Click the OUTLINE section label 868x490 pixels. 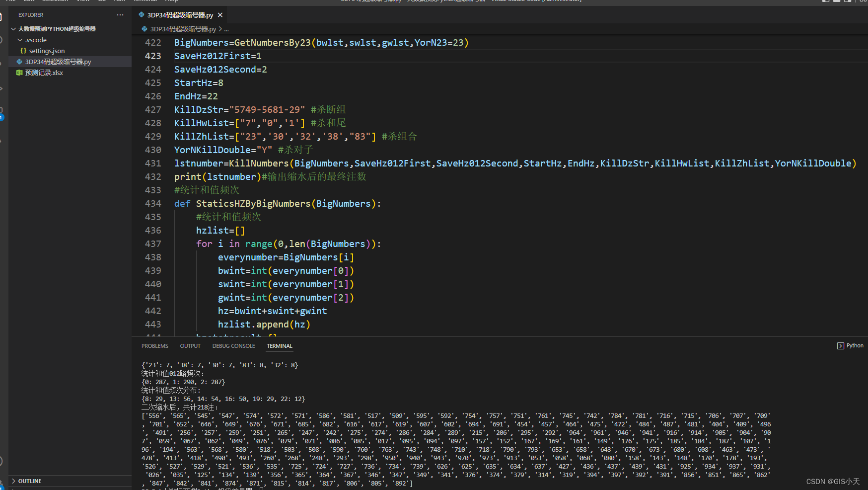pyautogui.click(x=30, y=481)
